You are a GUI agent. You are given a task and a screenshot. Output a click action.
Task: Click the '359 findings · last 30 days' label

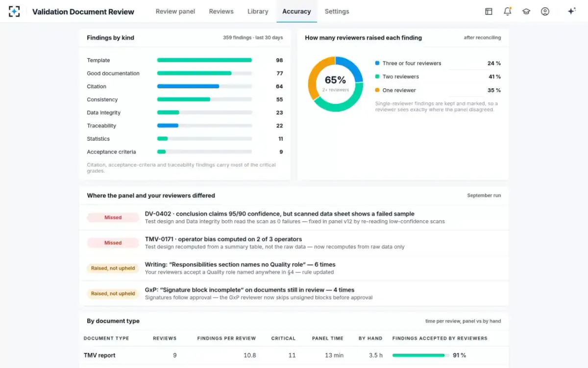(253, 38)
